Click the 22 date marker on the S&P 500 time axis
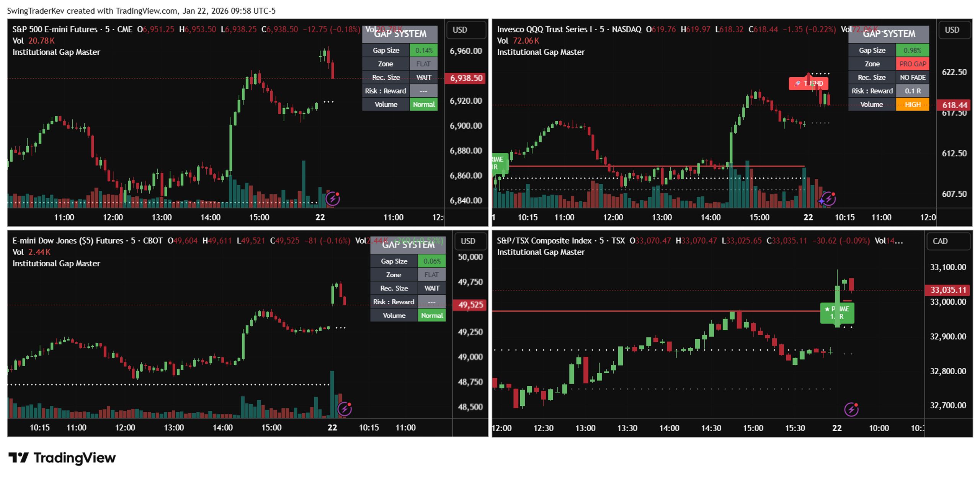The image size is (980, 478). (320, 217)
